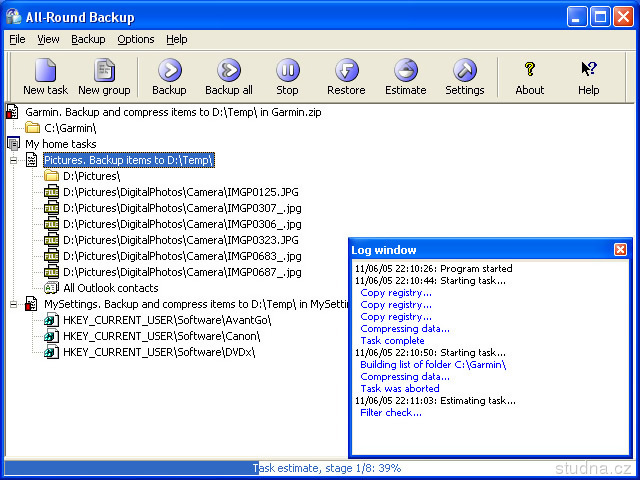640x480 pixels.
Task: Start the Backup toolbar action
Action: [169, 77]
